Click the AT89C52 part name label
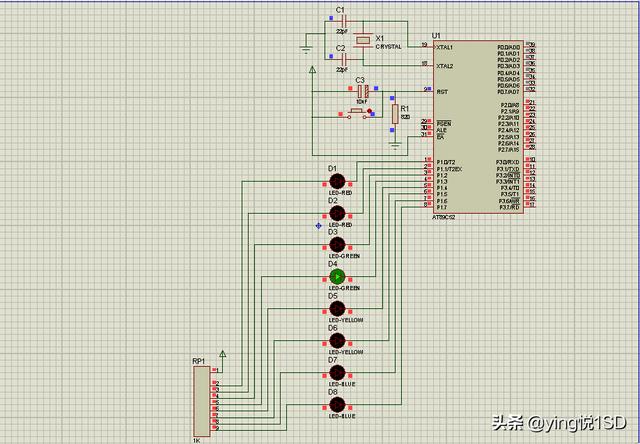Screen dimensions: 640x444 pos(444,218)
